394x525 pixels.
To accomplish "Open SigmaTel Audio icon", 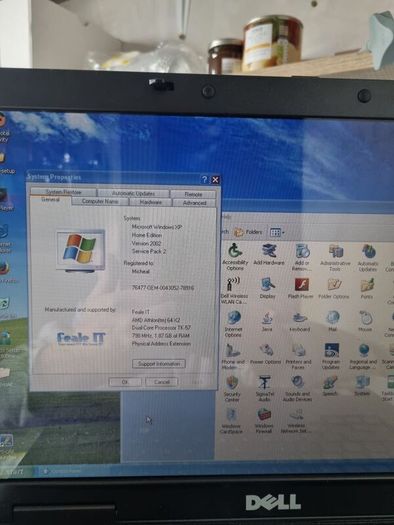I will pos(264,388).
